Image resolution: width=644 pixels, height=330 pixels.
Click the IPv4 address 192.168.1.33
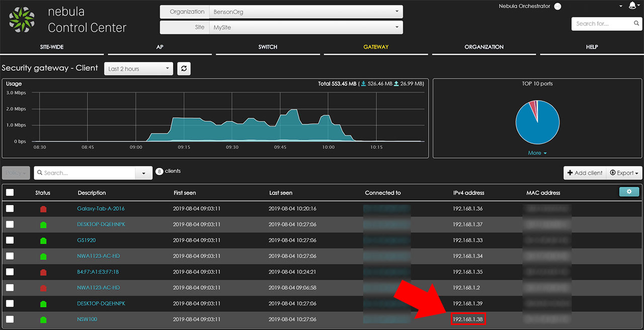(x=468, y=240)
